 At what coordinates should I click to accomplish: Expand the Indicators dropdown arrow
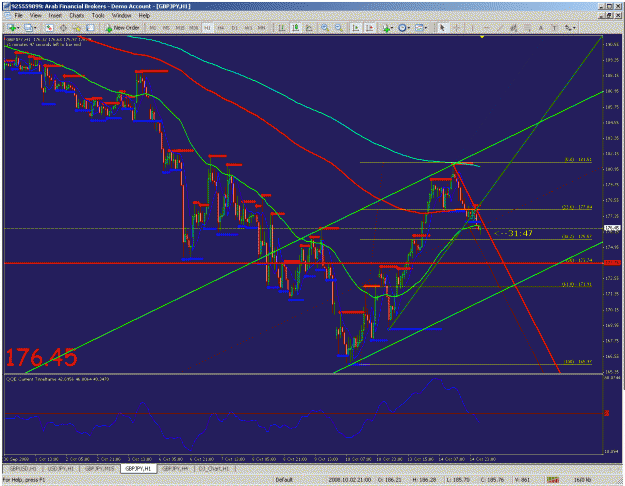(x=392, y=28)
